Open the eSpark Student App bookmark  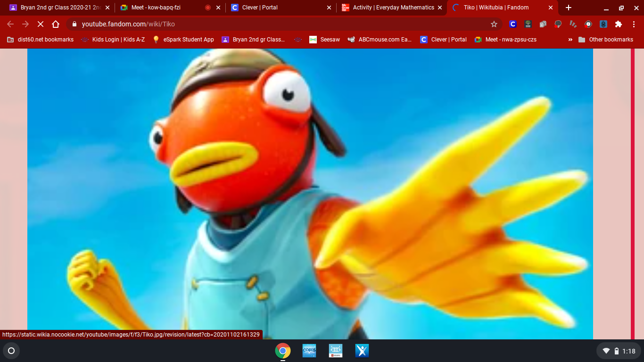pos(183,40)
